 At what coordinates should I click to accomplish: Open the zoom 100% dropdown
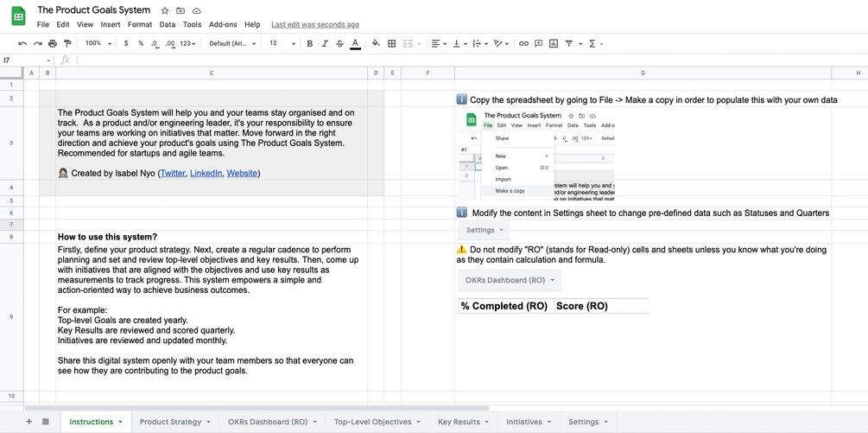[x=98, y=43]
